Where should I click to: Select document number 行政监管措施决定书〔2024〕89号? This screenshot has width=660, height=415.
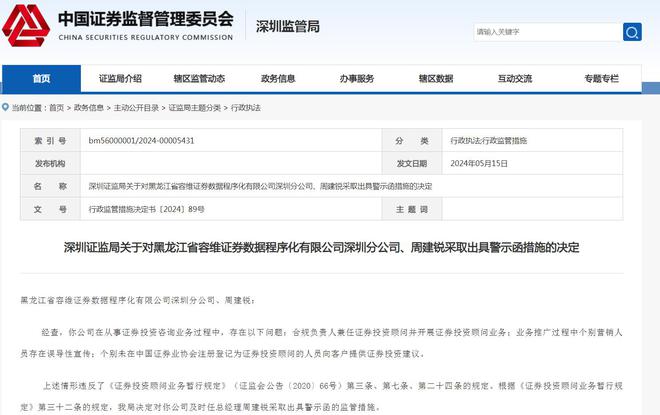[x=146, y=209]
